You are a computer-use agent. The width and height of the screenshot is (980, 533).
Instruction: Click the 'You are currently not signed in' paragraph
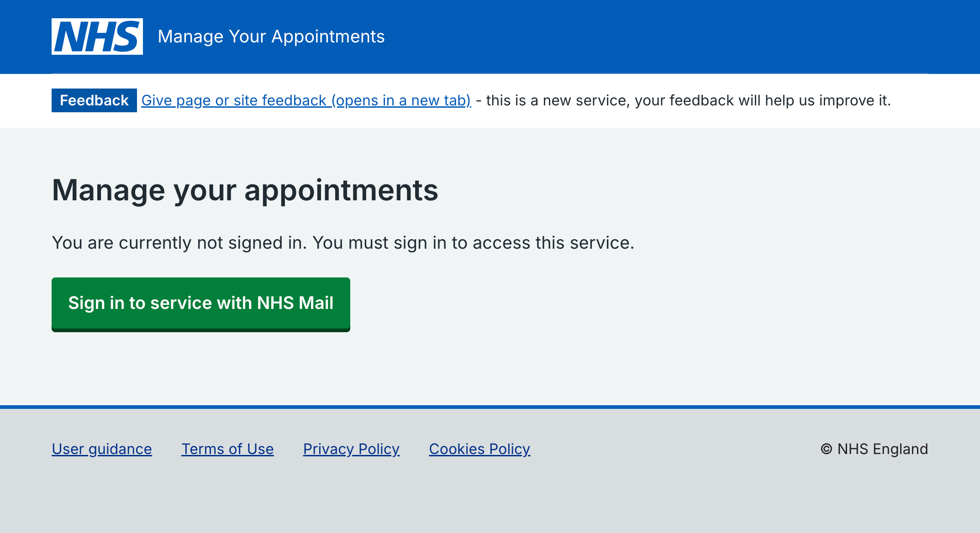[343, 243]
